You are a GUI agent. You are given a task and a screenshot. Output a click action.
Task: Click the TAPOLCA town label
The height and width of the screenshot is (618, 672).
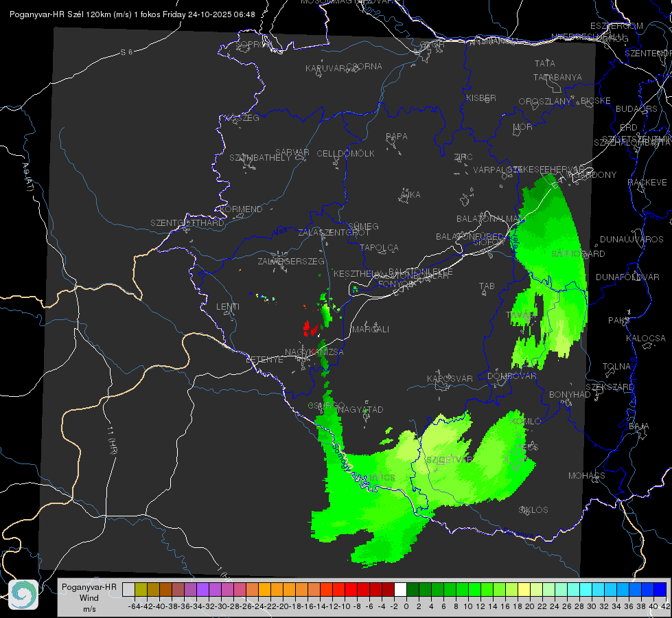pyautogui.click(x=379, y=247)
